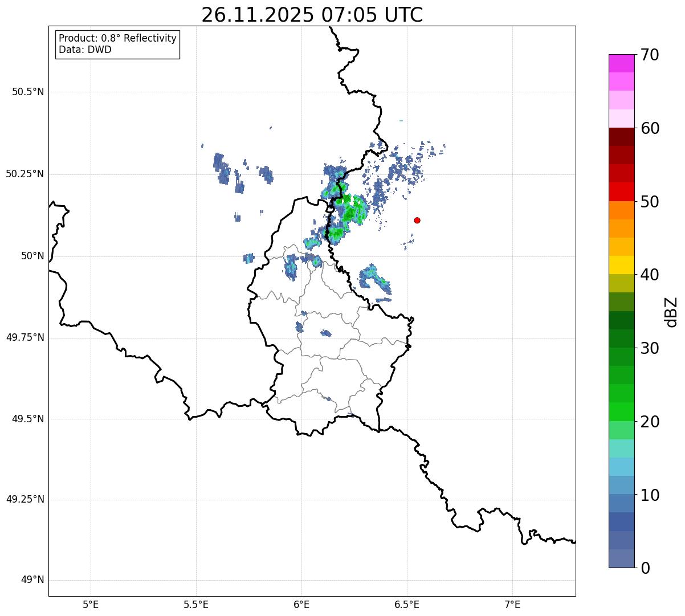Viewport: 685px width, 616px height.
Task: Click the colorbar 20 tick label
Action: click(650, 422)
